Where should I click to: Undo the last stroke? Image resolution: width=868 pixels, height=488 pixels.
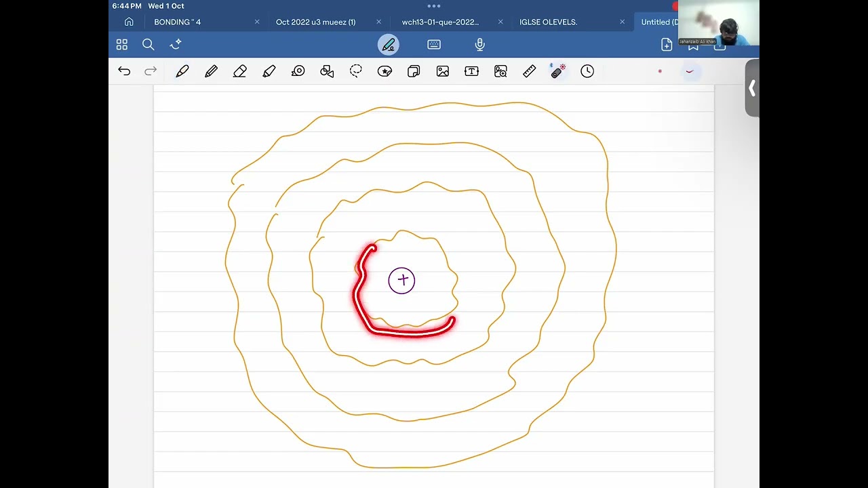coord(123,71)
